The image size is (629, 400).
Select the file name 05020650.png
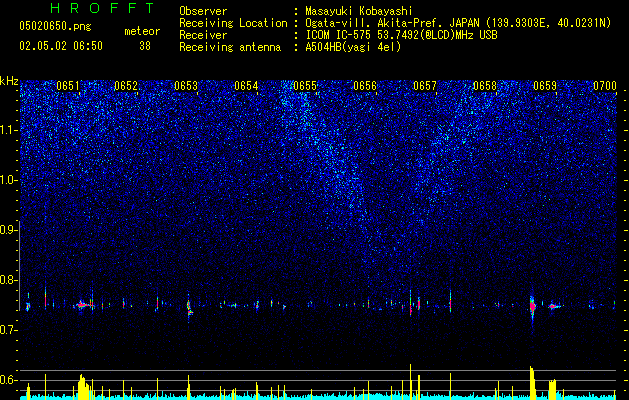click(x=55, y=27)
